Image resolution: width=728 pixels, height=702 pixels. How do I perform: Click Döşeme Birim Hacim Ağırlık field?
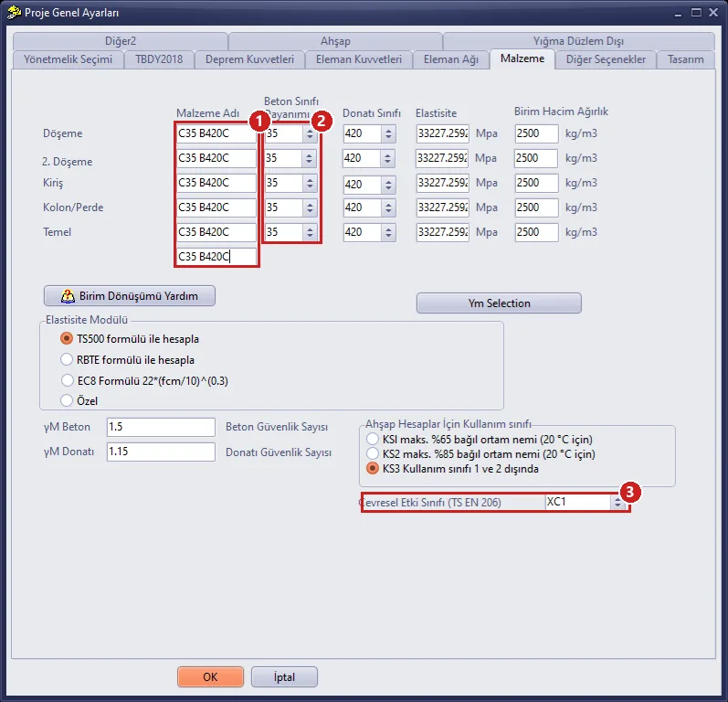click(537, 133)
